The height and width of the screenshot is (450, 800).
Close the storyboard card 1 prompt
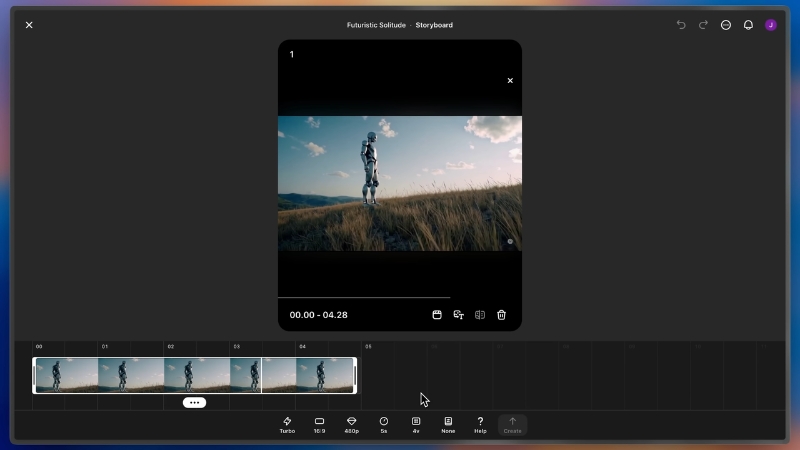(x=510, y=81)
